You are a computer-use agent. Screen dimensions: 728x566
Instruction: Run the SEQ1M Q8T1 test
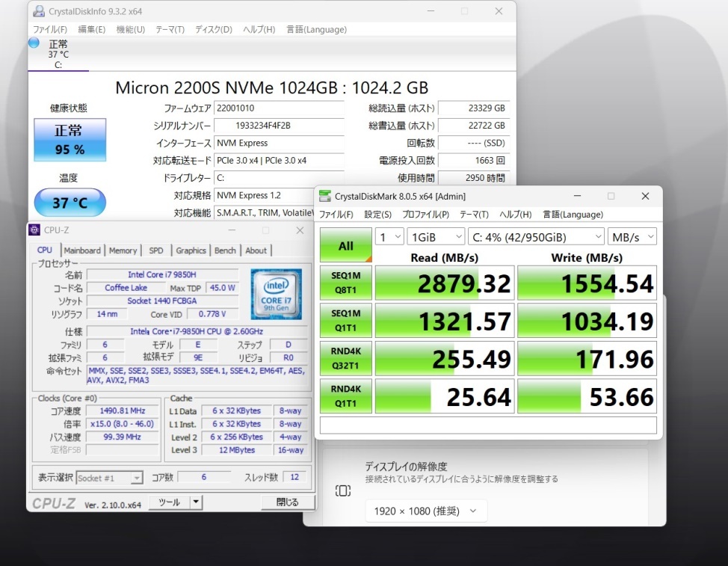pyautogui.click(x=345, y=284)
